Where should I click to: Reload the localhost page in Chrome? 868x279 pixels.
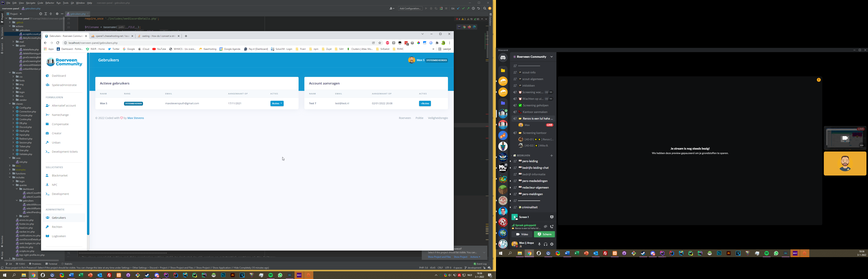point(58,43)
